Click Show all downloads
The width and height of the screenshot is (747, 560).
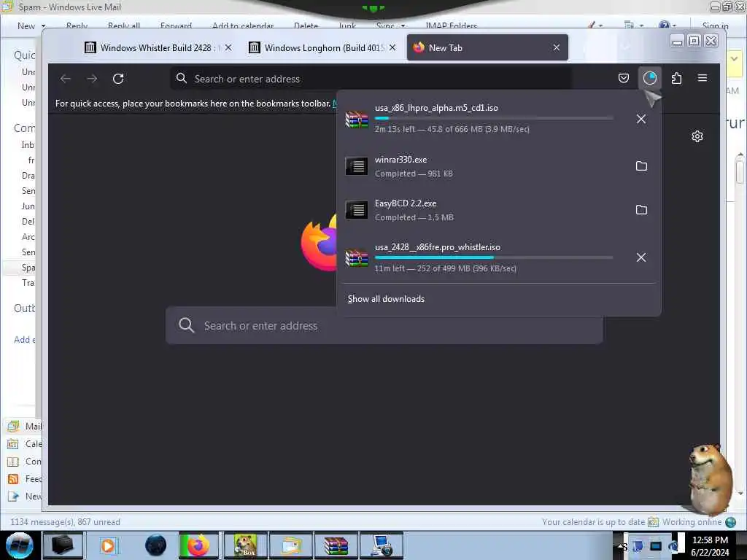point(386,299)
